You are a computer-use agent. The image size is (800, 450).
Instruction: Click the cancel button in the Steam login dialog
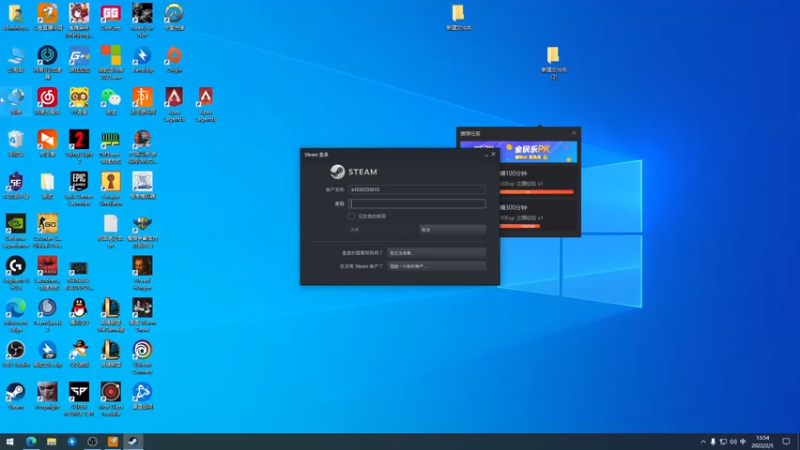coord(453,230)
